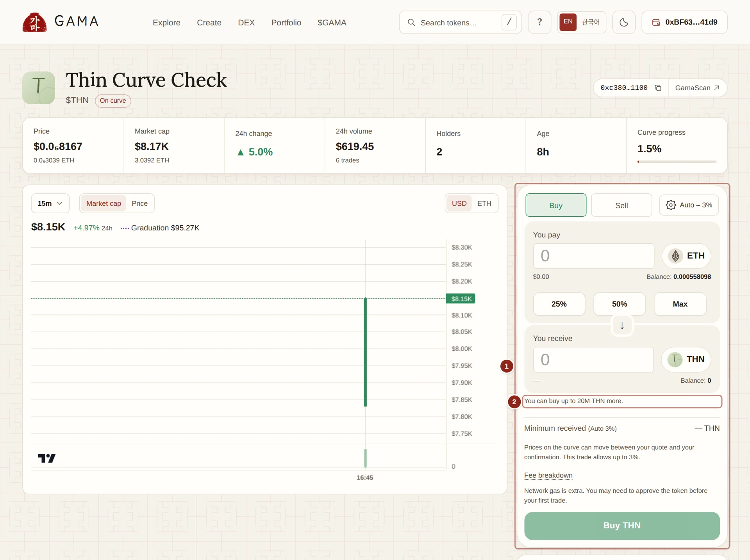This screenshot has width=750, height=560.
Task: Open $GAMA navigation item
Action: (332, 23)
